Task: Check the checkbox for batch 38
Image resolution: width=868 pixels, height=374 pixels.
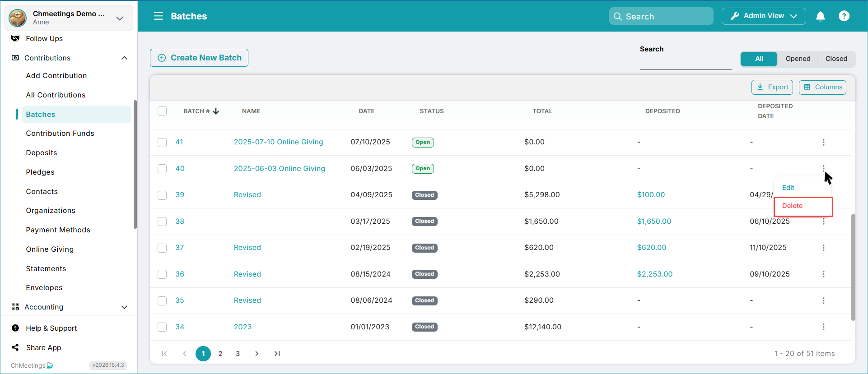Action: 162,222
